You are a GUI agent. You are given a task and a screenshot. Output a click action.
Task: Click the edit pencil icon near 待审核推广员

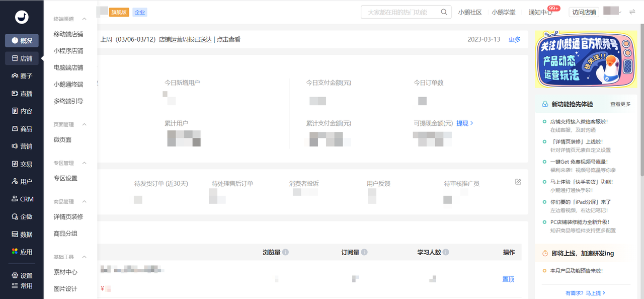click(x=518, y=182)
